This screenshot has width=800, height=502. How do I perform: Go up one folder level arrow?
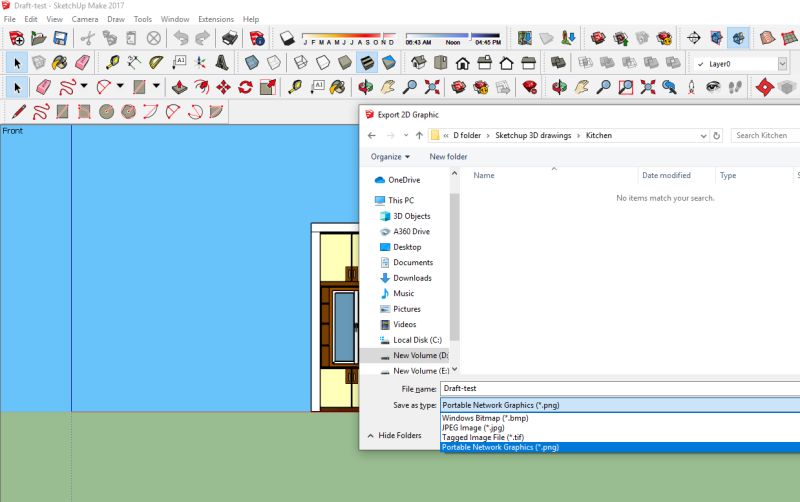click(x=419, y=135)
